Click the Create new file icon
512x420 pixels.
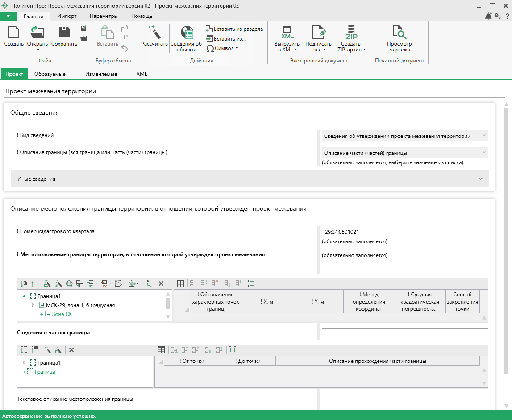point(14,33)
